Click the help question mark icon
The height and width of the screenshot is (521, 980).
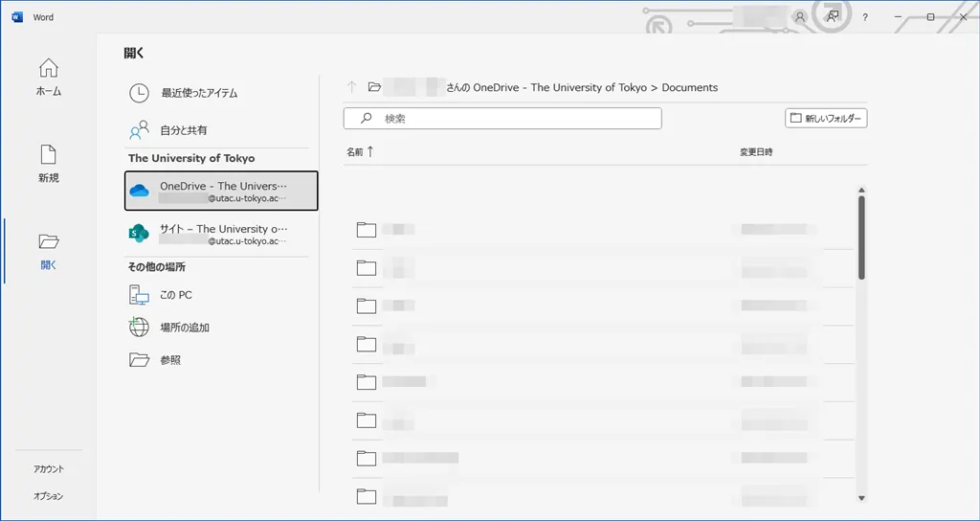(x=865, y=17)
